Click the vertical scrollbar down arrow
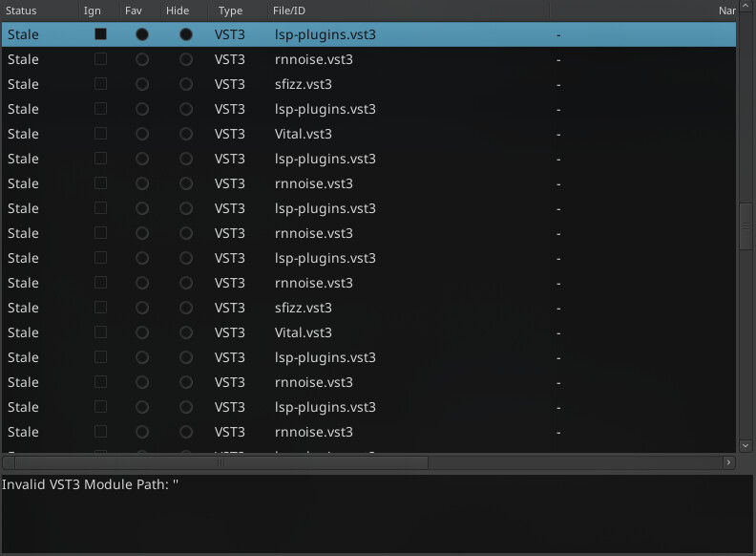 (745, 445)
